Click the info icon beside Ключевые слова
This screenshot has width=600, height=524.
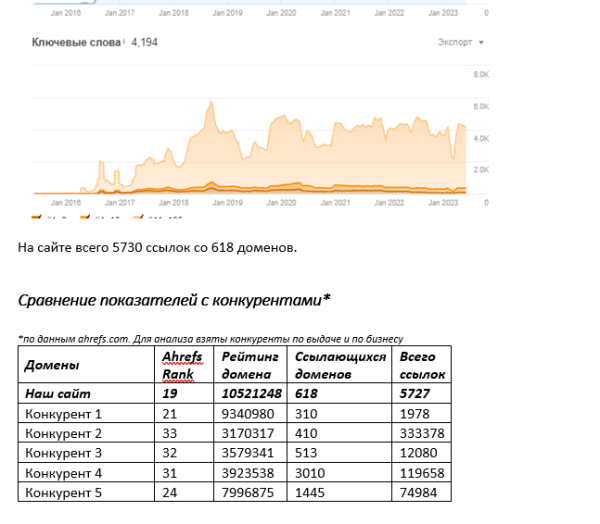[123, 42]
